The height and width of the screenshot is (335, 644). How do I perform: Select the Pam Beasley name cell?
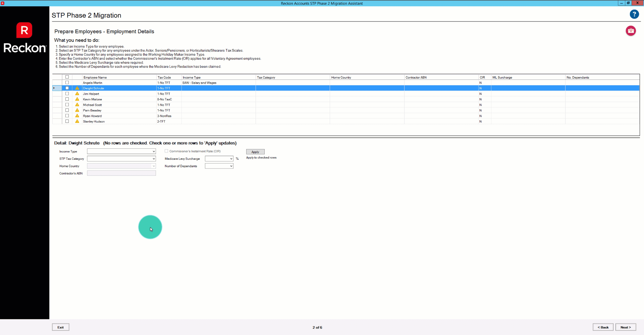point(119,110)
